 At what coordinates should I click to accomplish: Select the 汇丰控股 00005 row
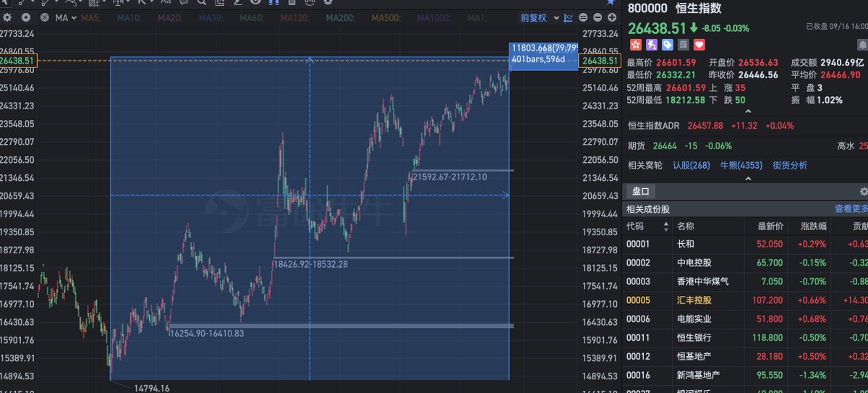pyautogui.click(x=745, y=300)
